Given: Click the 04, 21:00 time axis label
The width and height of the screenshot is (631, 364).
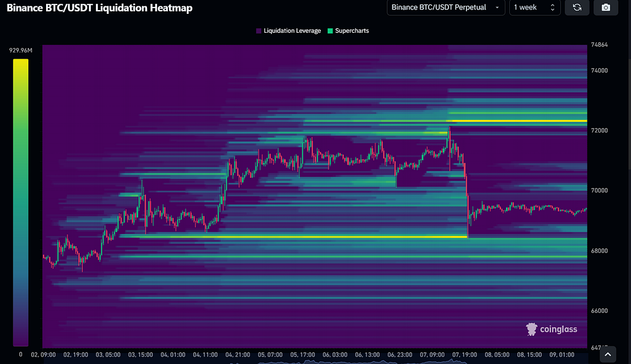Looking at the screenshot, I should [237, 355].
